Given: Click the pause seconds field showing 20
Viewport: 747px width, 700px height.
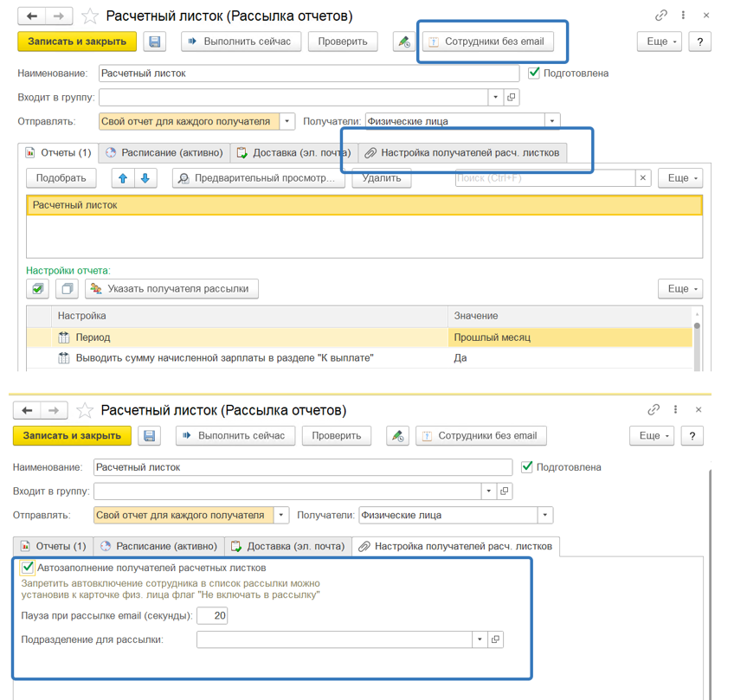Looking at the screenshot, I should click(212, 616).
